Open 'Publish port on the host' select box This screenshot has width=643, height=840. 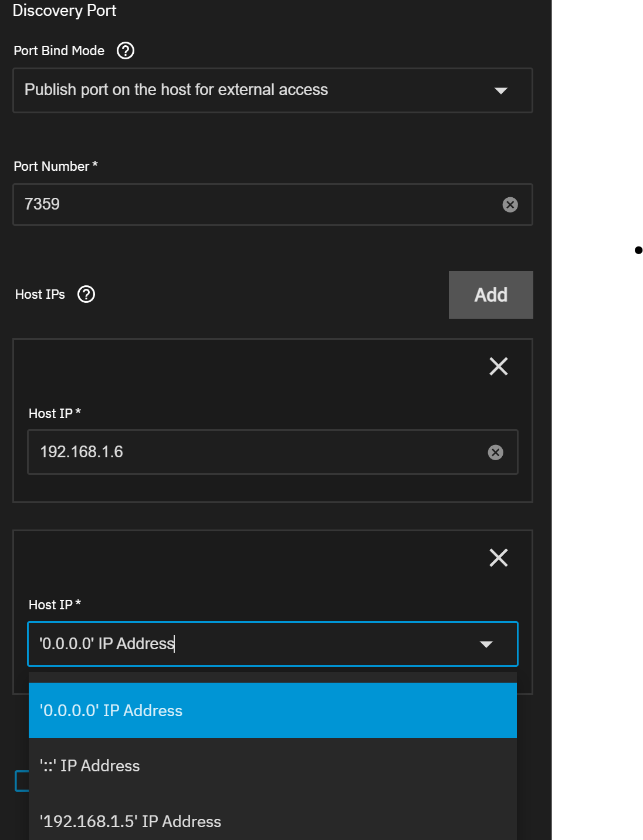pos(273,90)
